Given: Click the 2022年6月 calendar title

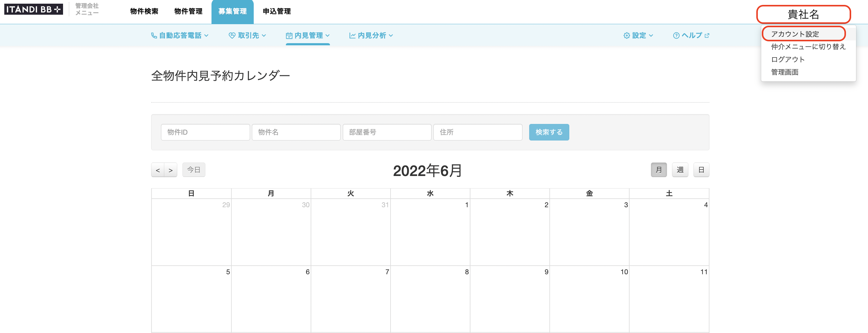Looking at the screenshot, I should tap(427, 170).
